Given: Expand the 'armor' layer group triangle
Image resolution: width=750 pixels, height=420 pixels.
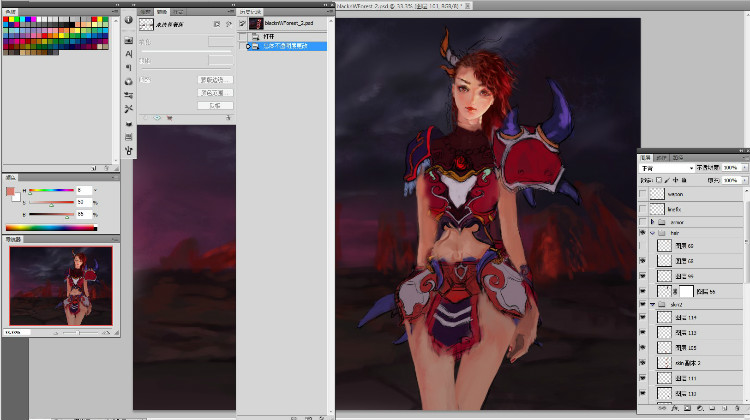Looking at the screenshot, I should pyautogui.click(x=652, y=222).
